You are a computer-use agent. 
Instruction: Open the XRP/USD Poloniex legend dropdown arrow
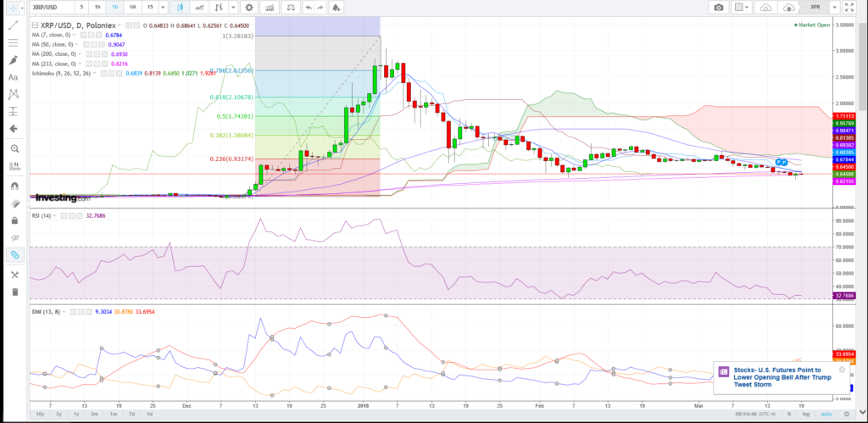(x=121, y=25)
